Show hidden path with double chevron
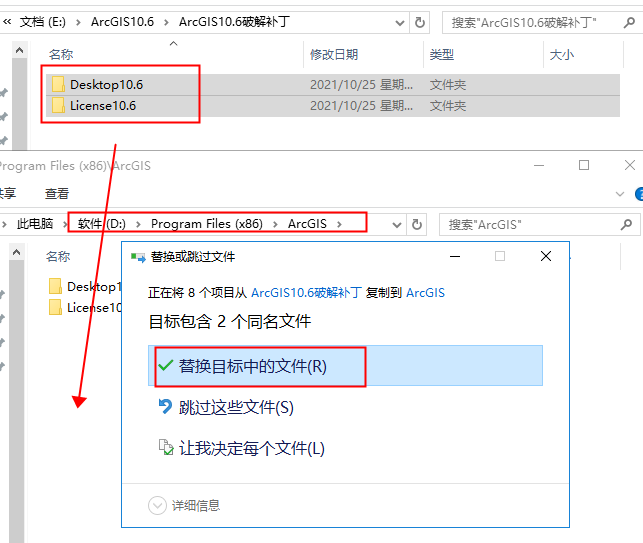This screenshot has width=643, height=543. tap(7, 21)
